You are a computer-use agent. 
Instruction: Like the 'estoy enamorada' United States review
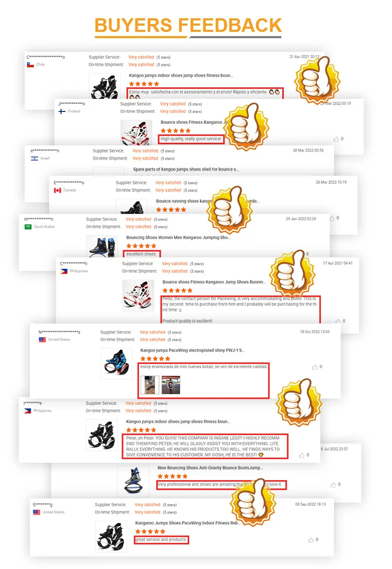coord(315,367)
